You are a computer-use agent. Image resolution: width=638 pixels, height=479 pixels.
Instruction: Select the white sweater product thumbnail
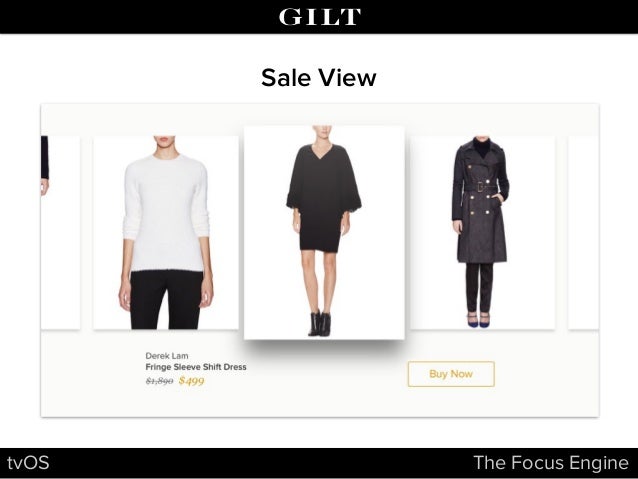click(166, 233)
